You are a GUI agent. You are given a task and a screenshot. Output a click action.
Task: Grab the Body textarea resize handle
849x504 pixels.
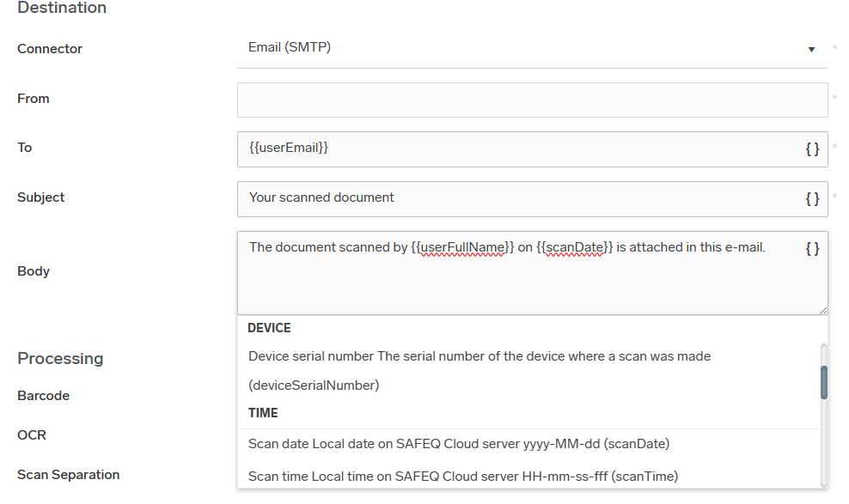(x=823, y=310)
